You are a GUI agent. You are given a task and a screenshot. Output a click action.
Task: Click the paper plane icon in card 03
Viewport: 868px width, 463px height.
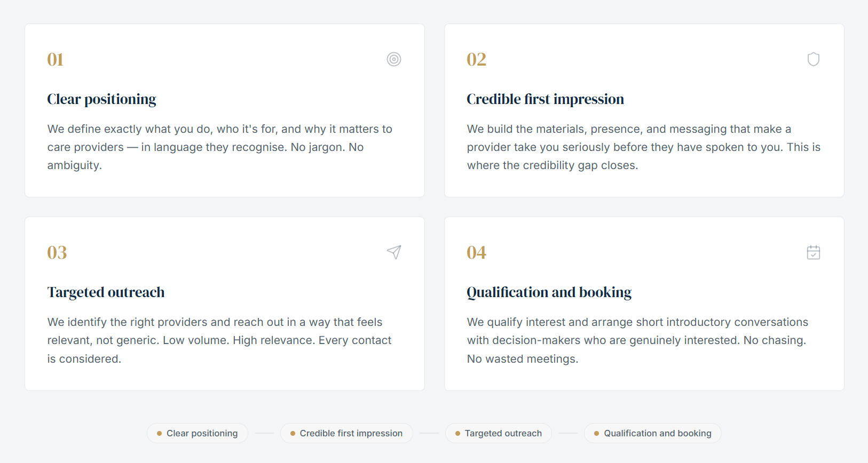coord(394,252)
